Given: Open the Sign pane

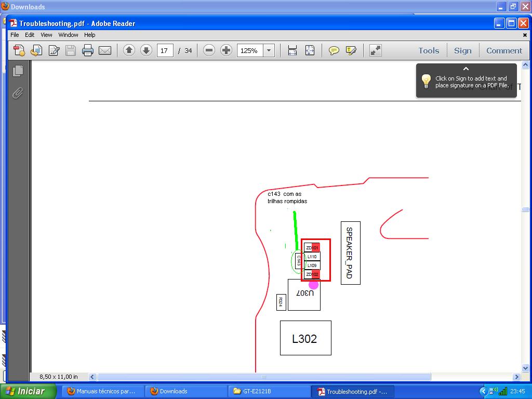Looking at the screenshot, I should click(x=463, y=50).
